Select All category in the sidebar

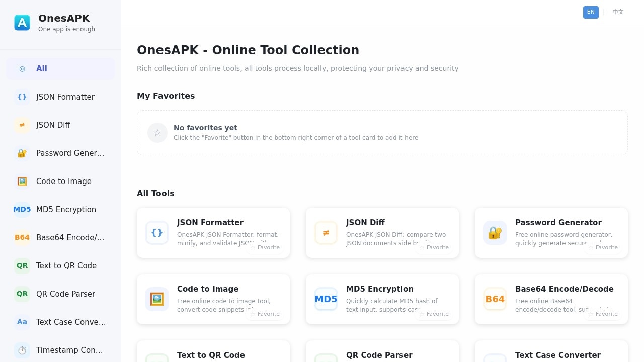point(41,69)
